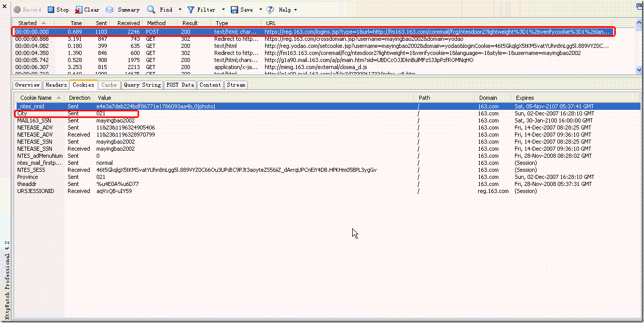
Task: Switch to the POST Data tab
Action: (x=180, y=85)
